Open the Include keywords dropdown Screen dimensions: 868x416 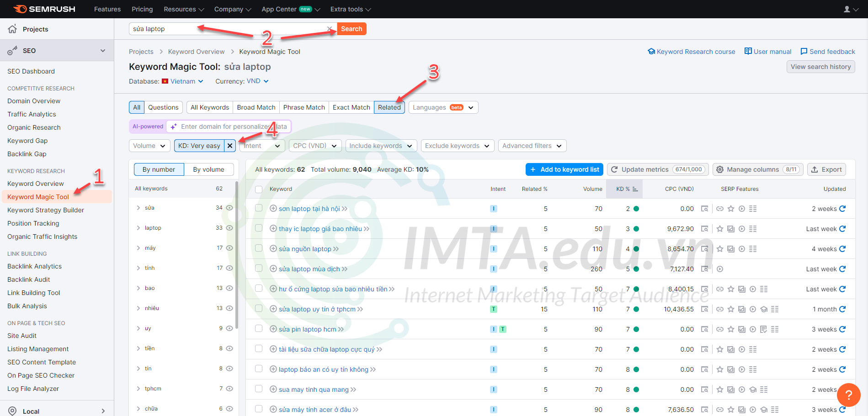point(381,146)
